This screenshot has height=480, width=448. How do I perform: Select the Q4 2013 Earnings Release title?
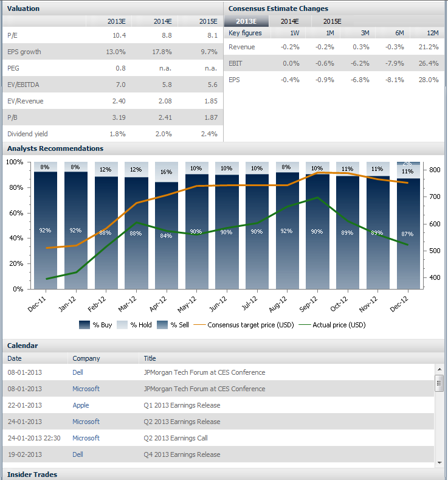(182, 454)
